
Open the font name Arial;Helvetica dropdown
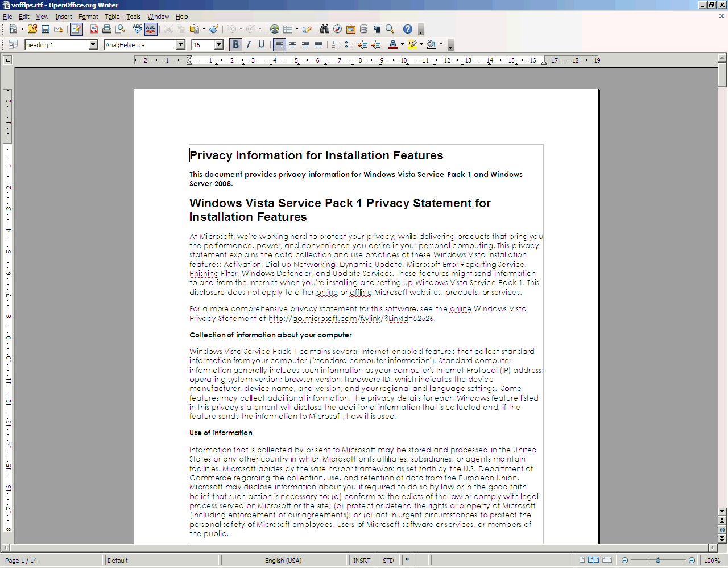pos(181,44)
